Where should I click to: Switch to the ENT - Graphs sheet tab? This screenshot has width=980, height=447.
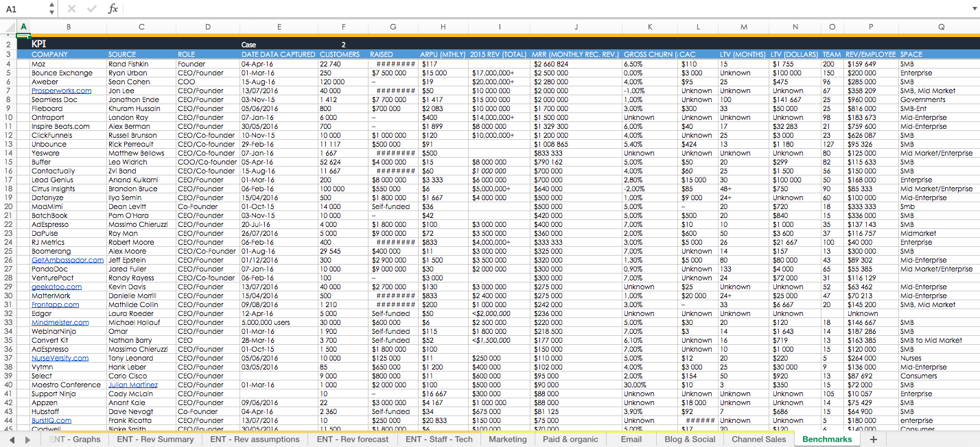(x=75, y=439)
